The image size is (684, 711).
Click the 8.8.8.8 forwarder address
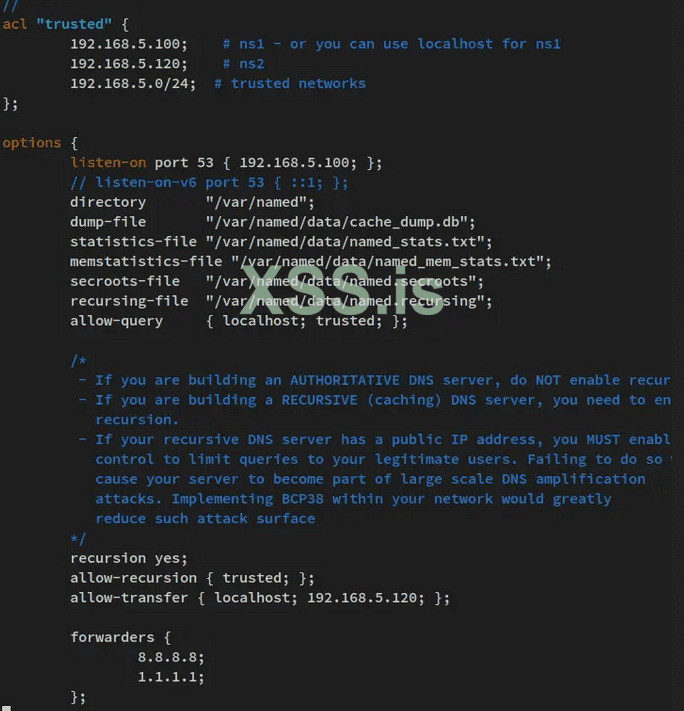pyautogui.click(x=171, y=657)
